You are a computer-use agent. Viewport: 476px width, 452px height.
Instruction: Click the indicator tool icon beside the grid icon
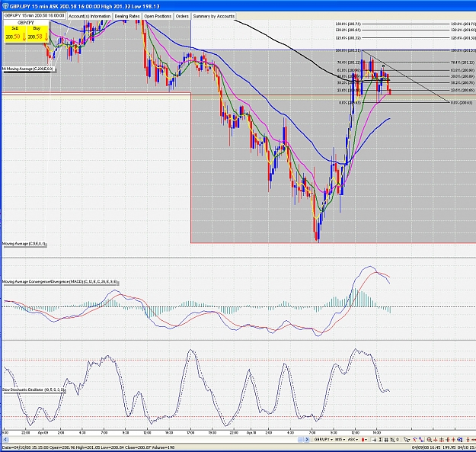[x=392, y=440]
